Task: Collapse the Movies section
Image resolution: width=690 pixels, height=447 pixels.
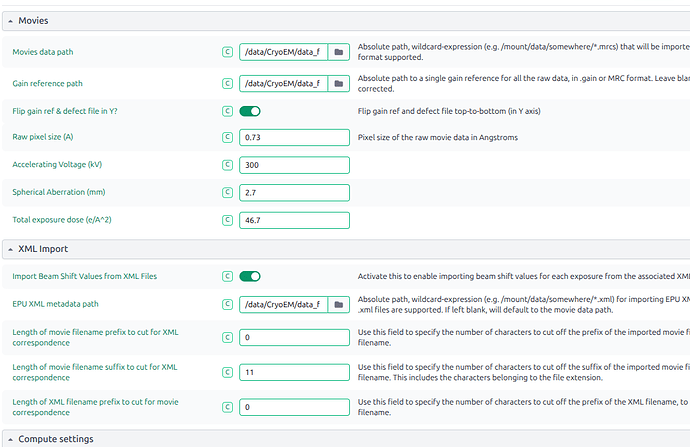Action: click(10, 21)
